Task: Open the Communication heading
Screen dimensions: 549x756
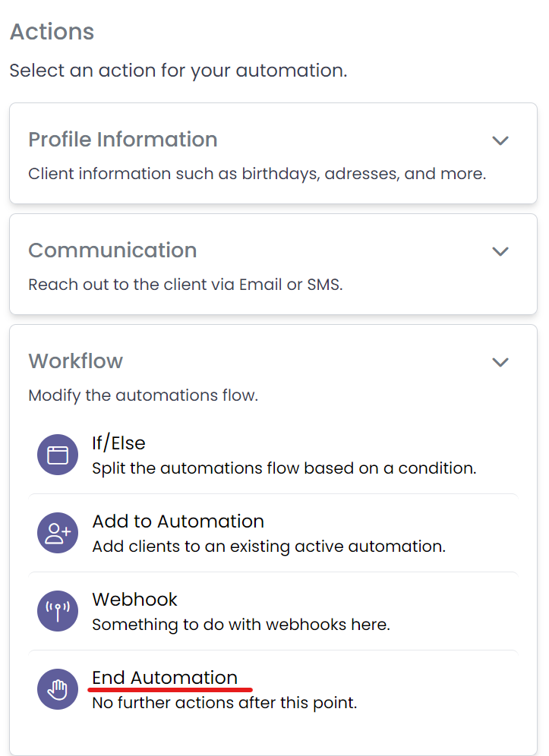Action: pos(112,250)
